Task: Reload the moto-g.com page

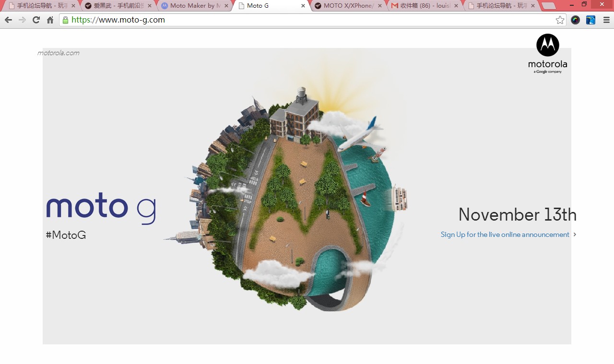Action: 36,20
